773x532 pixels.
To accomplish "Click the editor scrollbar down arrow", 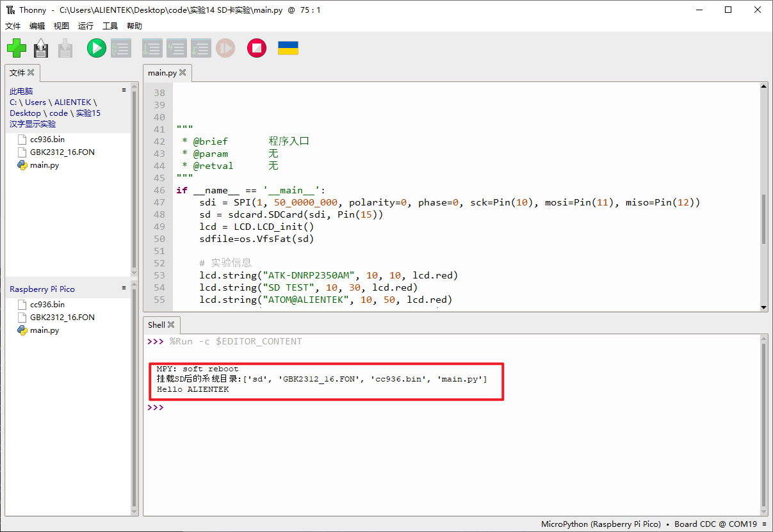I will click(x=763, y=307).
